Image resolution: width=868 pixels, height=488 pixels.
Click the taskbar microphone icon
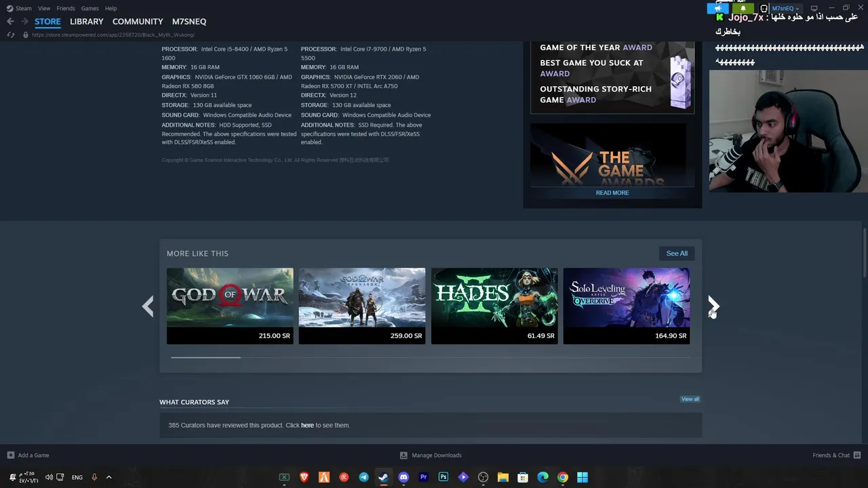pyautogui.click(x=94, y=477)
